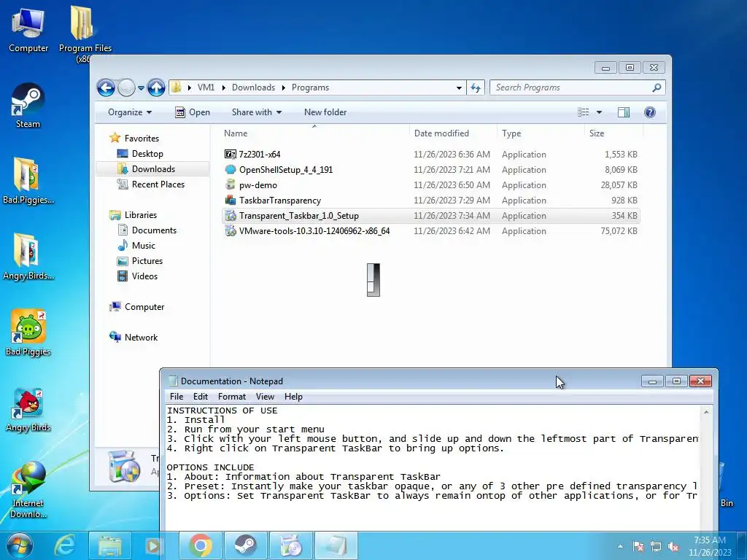Viewport: 747px width, 560px height.
Task: Sort by Date modified column
Action: coord(452,133)
